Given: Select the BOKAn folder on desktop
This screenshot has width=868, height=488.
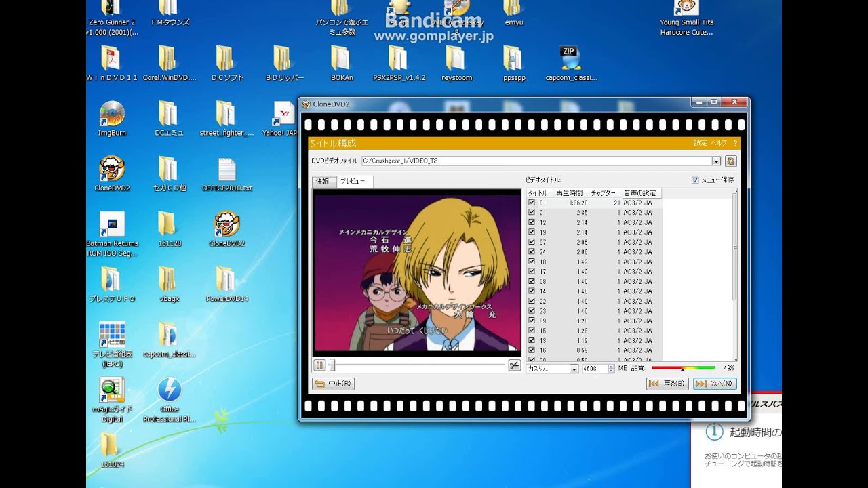Looking at the screenshot, I should click(342, 63).
